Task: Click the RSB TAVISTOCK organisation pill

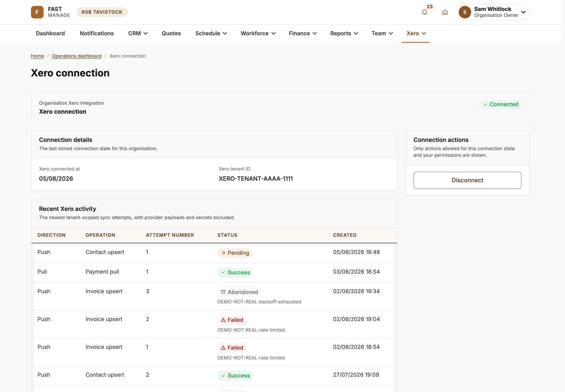Action: tap(102, 12)
